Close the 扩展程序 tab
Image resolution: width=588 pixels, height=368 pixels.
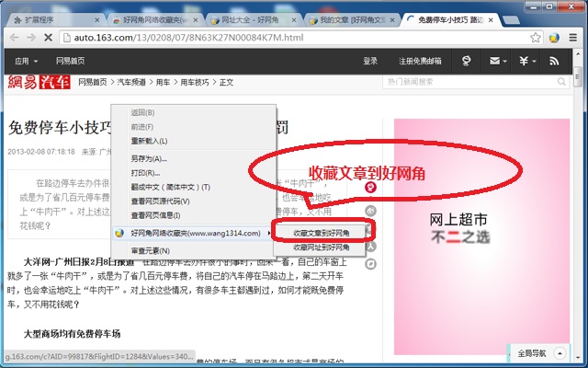coord(97,20)
